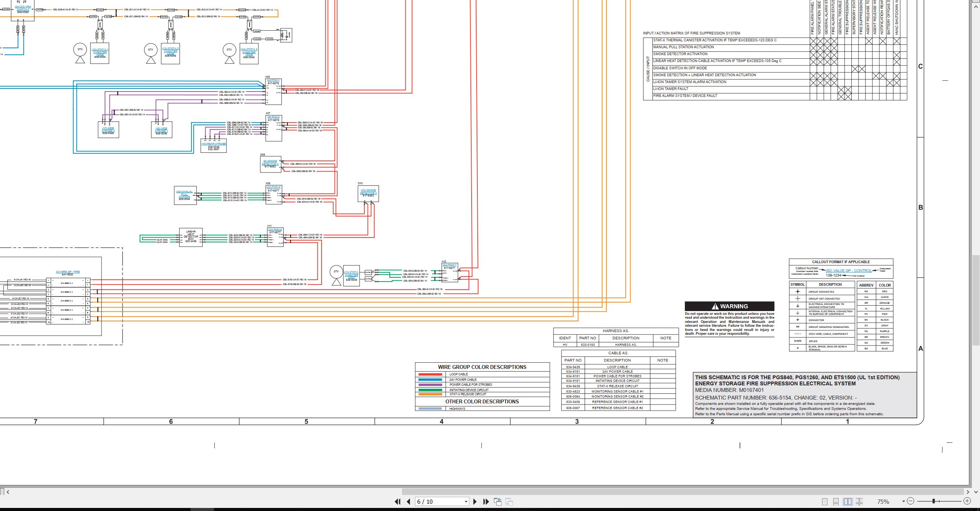The height and width of the screenshot is (511, 980).
Task: Click the zoom slider handle
Action: coord(934,501)
